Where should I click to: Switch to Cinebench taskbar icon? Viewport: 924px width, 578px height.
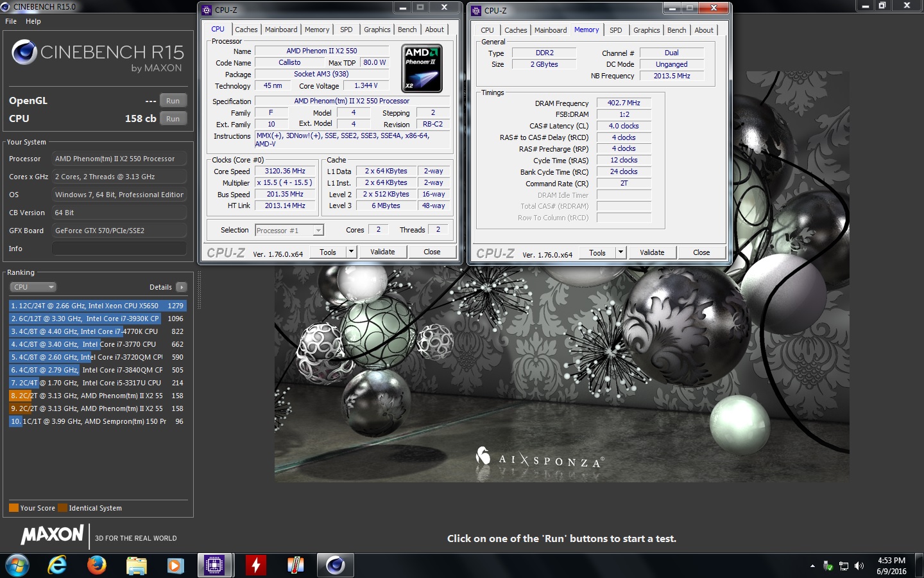point(335,566)
